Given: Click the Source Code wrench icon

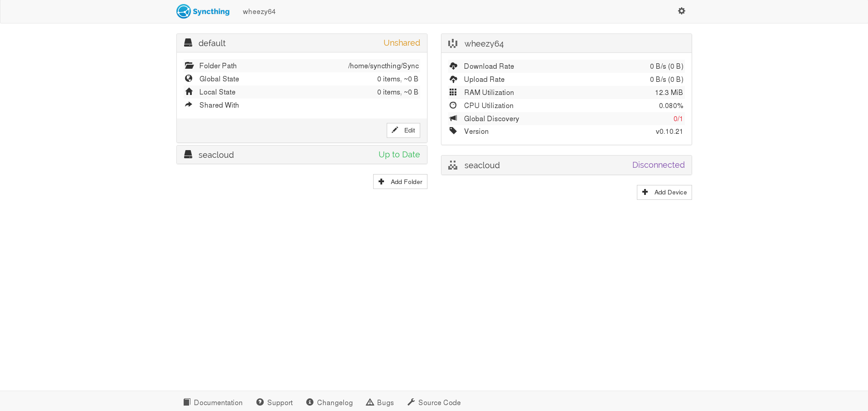Looking at the screenshot, I should [x=411, y=402].
